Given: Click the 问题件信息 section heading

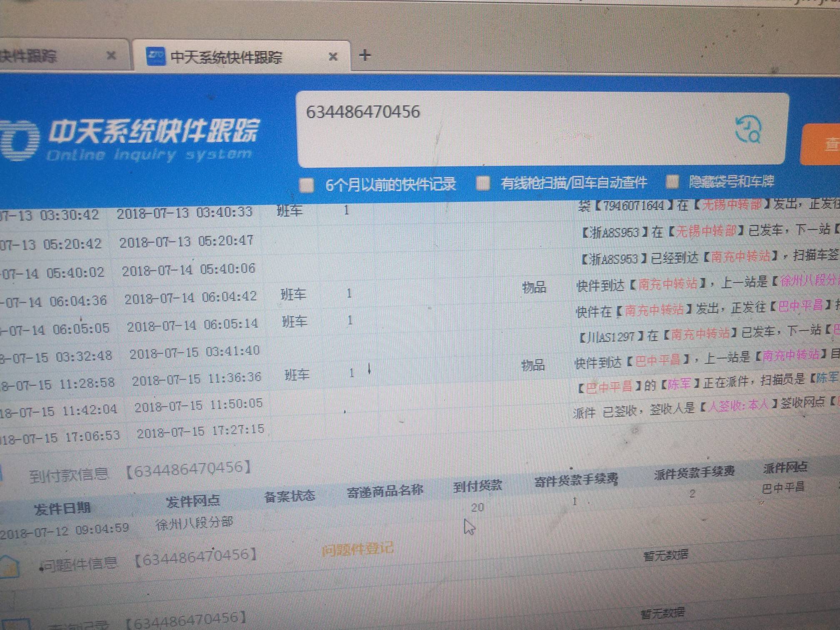Looking at the screenshot, I should point(79,565).
